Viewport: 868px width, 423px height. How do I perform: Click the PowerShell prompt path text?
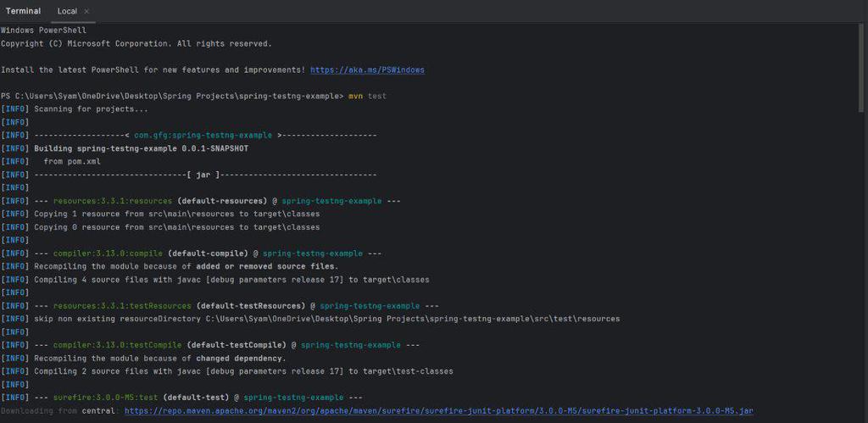[x=172, y=97]
